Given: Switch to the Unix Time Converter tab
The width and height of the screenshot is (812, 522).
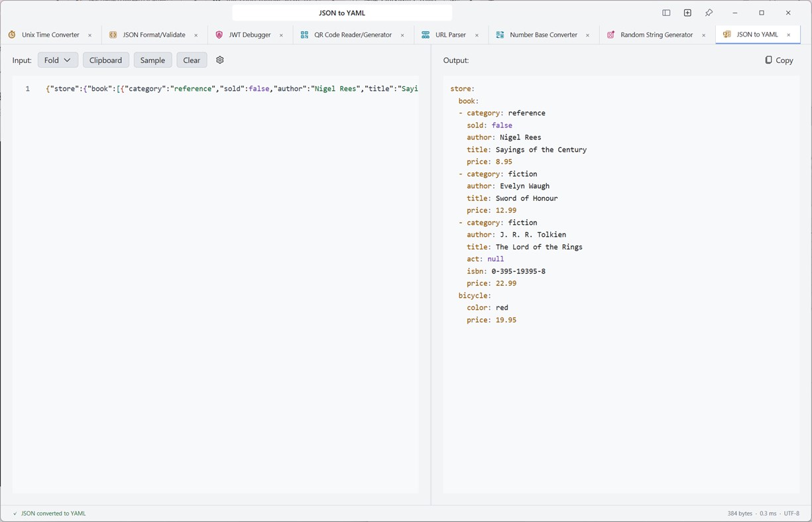Looking at the screenshot, I should pyautogui.click(x=50, y=34).
